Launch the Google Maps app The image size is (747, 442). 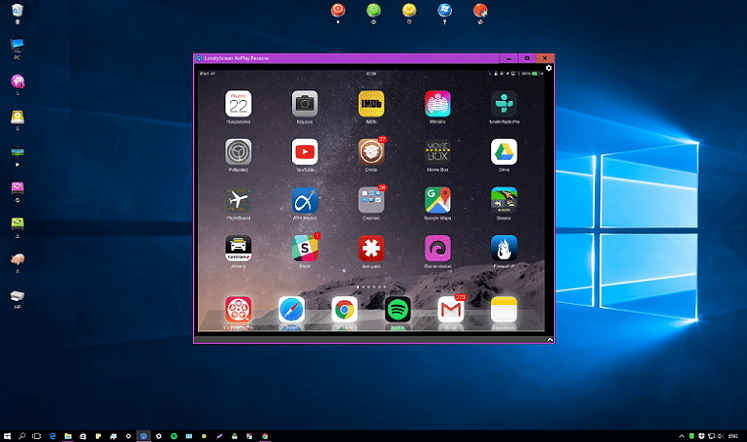point(438,200)
